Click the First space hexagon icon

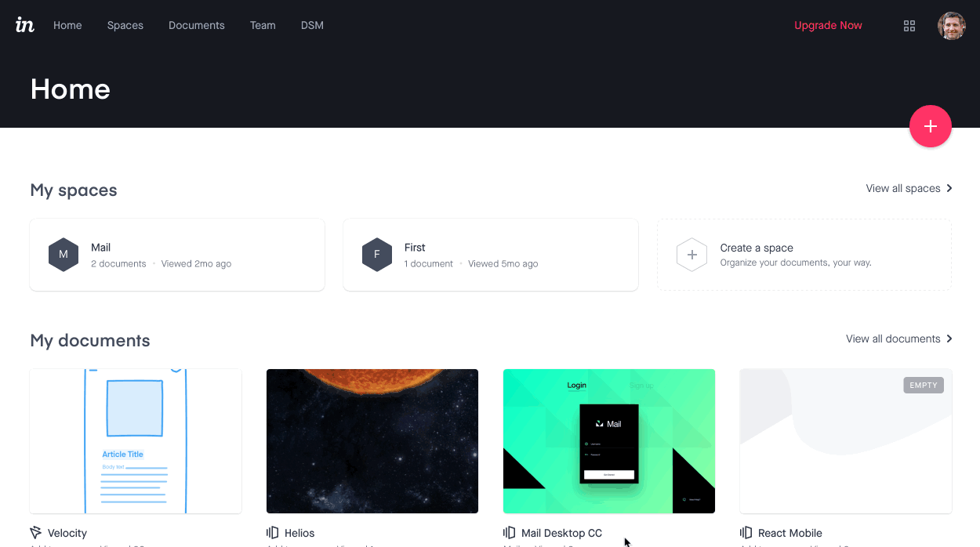point(377,255)
